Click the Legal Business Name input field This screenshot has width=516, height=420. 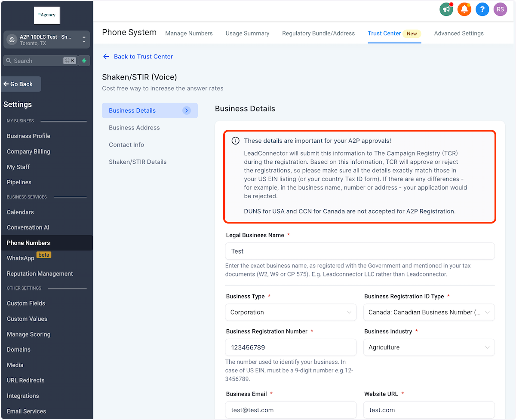tap(359, 251)
